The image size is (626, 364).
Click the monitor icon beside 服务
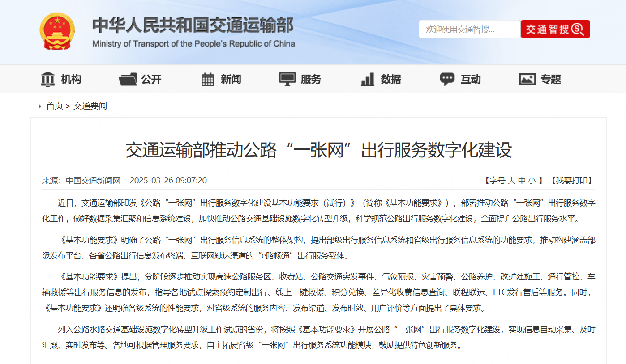coord(287,79)
